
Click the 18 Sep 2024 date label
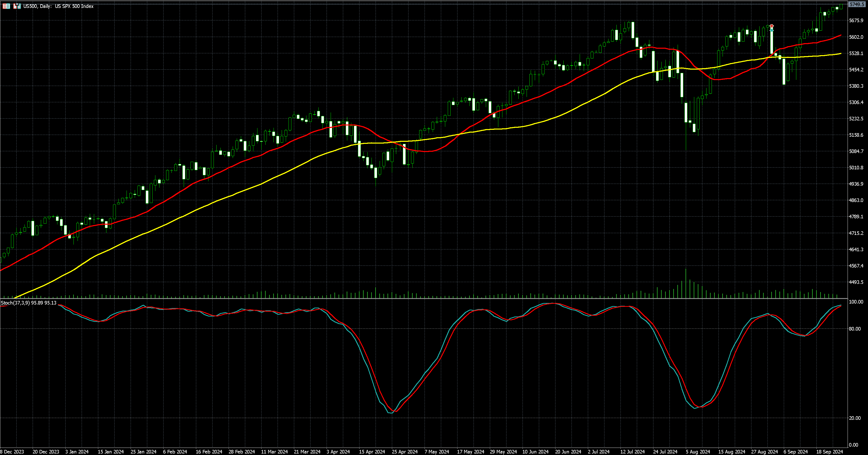point(829,452)
